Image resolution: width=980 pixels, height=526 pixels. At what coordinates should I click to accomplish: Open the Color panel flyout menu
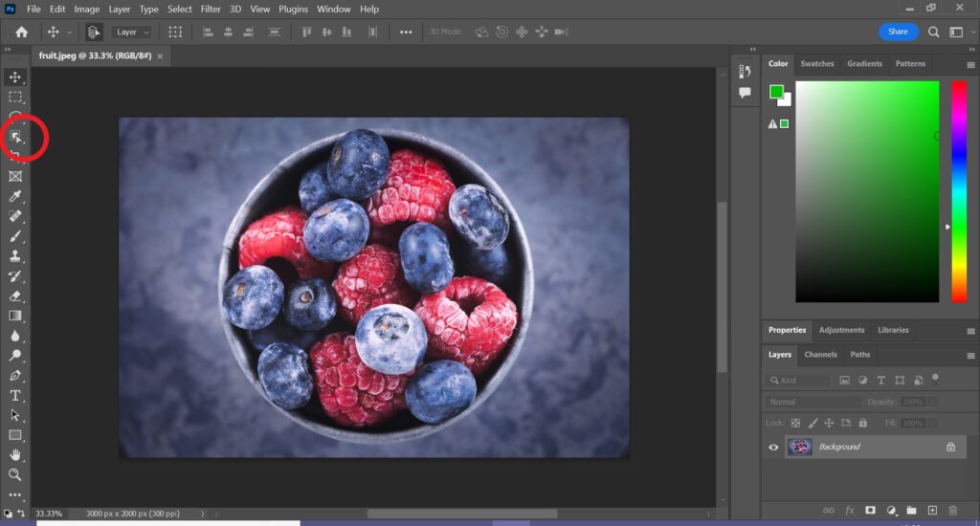pyautogui.click(x=970, y=64)
